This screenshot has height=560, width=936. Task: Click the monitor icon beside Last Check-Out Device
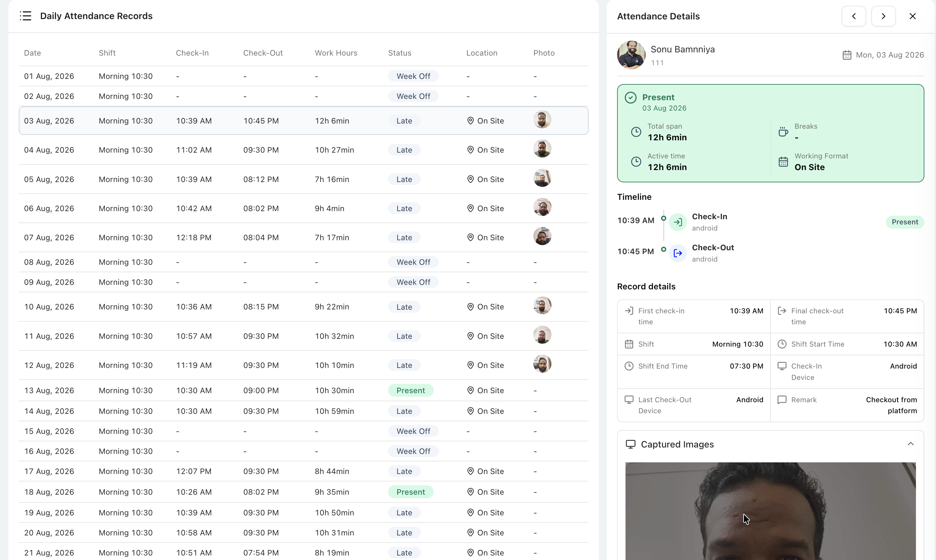[x=629, y=400]
